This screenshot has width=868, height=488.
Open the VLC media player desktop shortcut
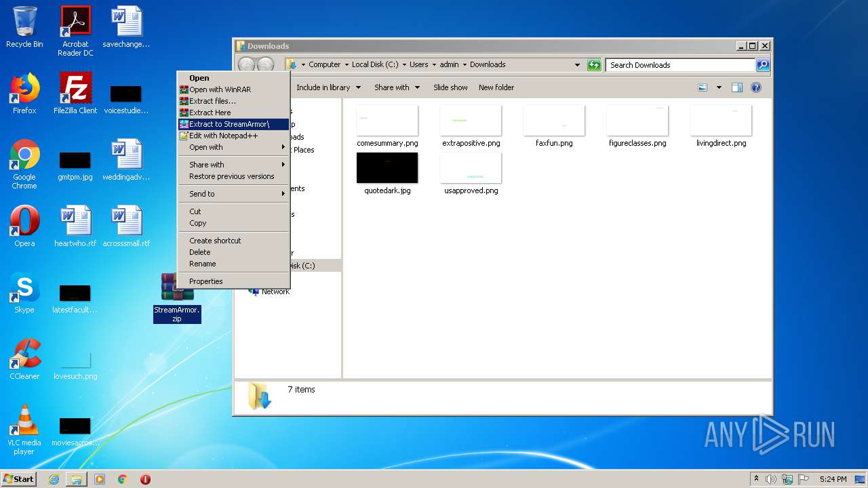tap(24, 430)
